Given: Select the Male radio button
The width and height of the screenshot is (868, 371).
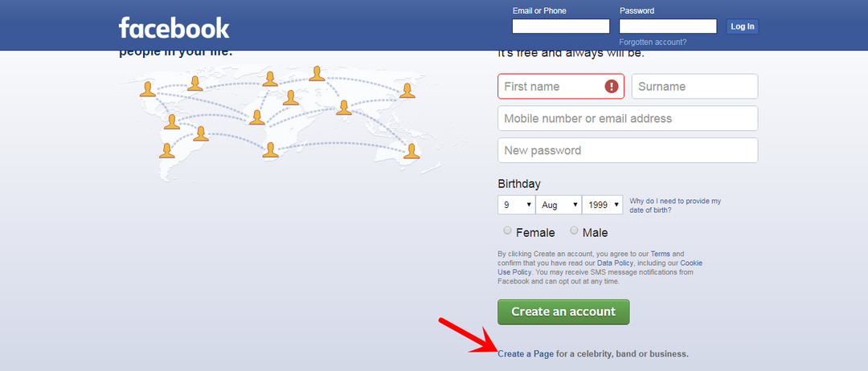Looking at the screenshot, I should [574, 230].
